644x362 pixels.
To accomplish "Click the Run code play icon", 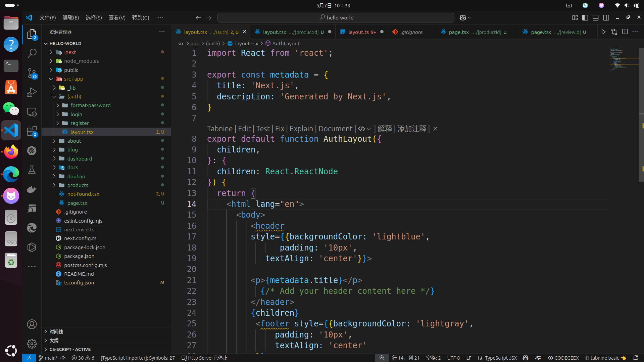I will click(x=603, y=32).
